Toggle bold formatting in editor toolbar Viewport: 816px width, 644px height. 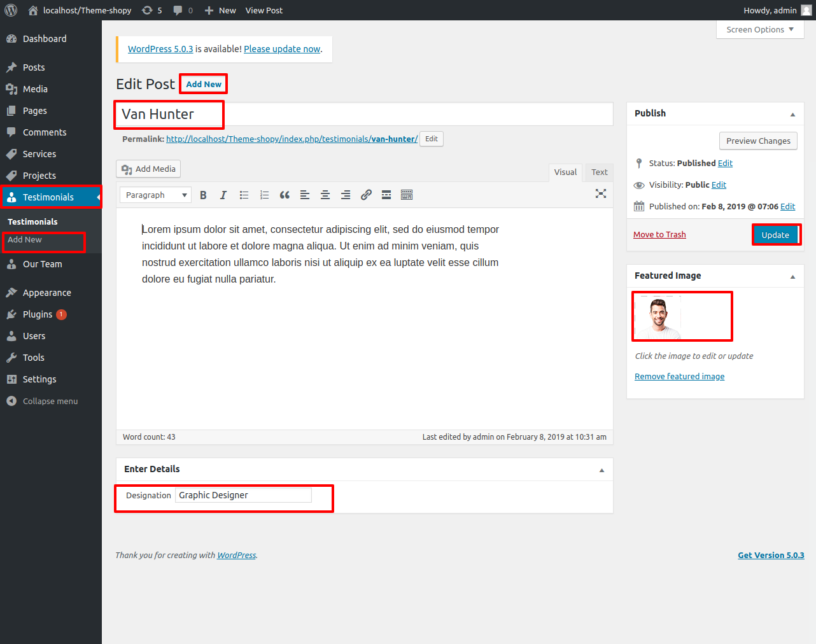pos(203,195)
